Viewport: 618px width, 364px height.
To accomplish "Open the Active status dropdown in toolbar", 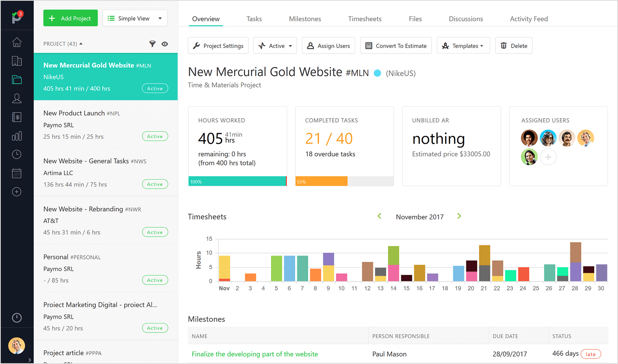I will coord(275,46).
